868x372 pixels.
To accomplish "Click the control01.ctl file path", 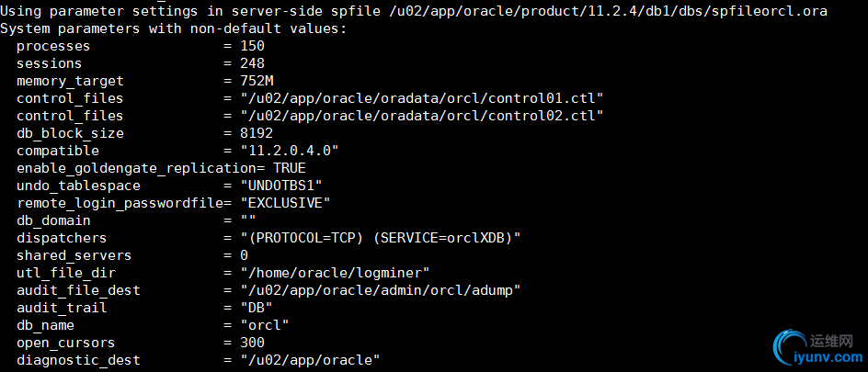I will 421,98.
